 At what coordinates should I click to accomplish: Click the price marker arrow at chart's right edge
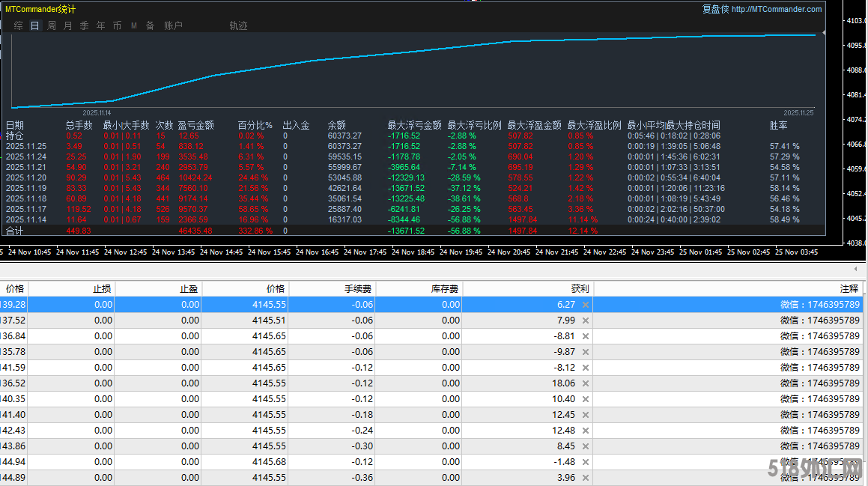(824, 33)
